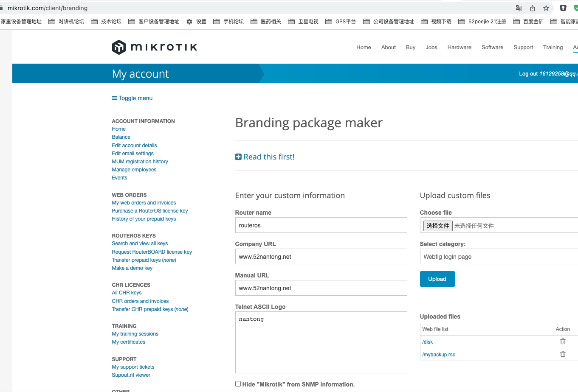Open Training in top navigation
This screenshot has height=392, width=578.
553,48
